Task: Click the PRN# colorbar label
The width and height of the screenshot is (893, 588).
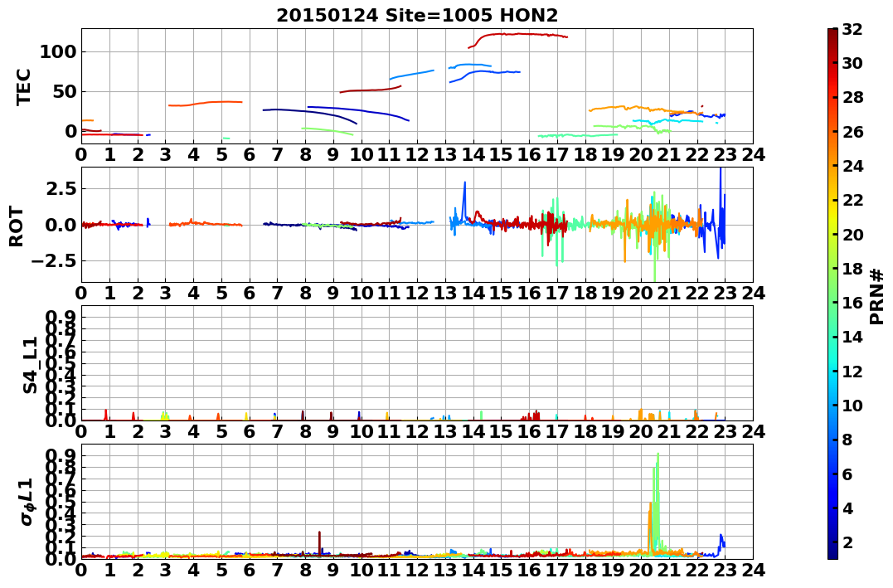Action: [x=877, y=296]
